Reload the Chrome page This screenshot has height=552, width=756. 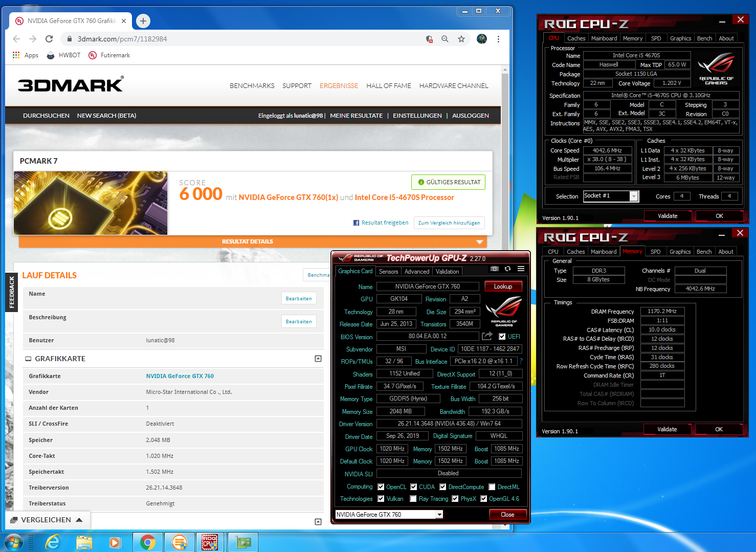tap(49, 39)
